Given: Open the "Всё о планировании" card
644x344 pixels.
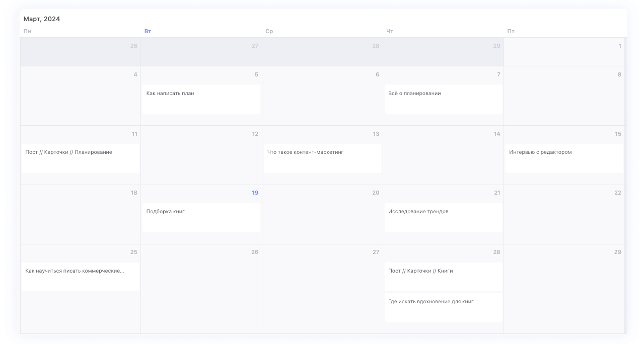Looking at the screenshot, I should coord(443,99).
